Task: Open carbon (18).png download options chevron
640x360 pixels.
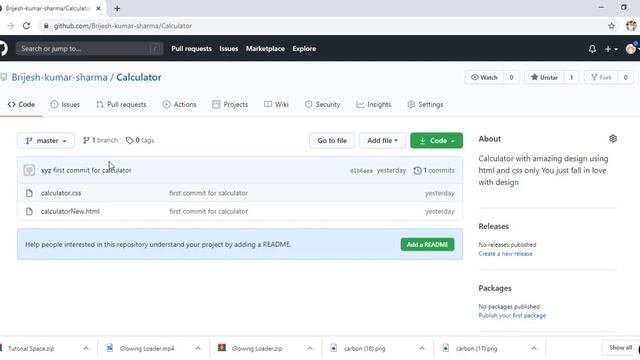Action: (422, 349)
